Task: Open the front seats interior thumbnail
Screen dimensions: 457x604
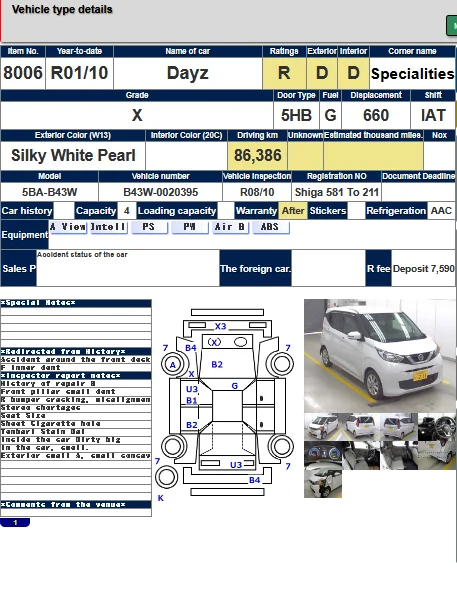Action: pos(361,455)
